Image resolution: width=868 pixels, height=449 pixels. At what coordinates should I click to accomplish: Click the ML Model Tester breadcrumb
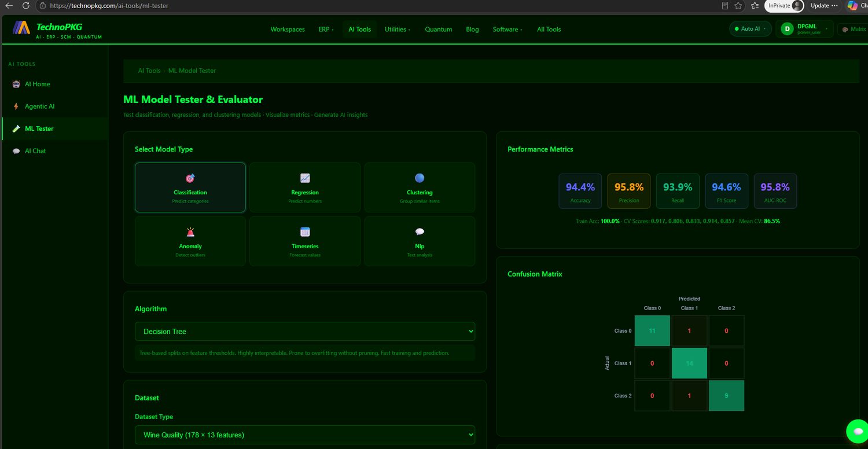[x=192, y=71]
